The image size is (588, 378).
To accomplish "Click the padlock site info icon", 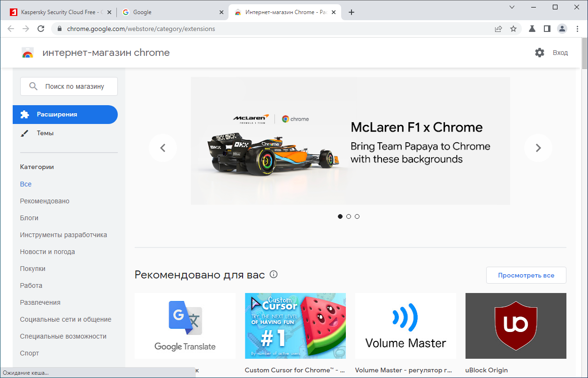I will (x=59, y=29).
